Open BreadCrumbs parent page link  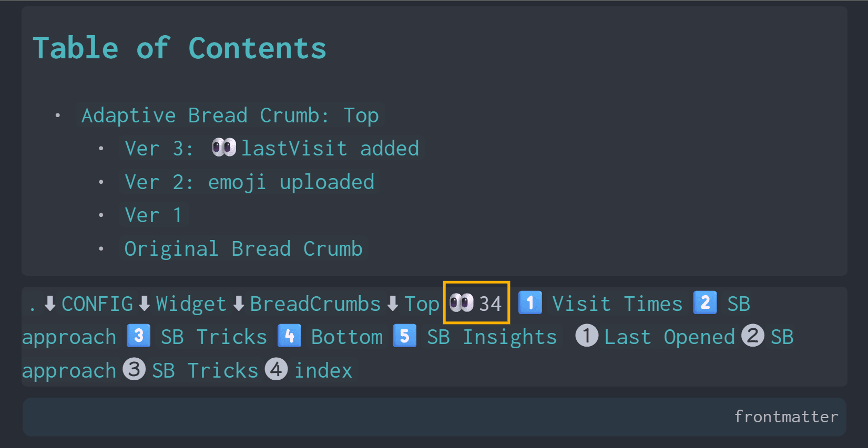tap(315, 304)
